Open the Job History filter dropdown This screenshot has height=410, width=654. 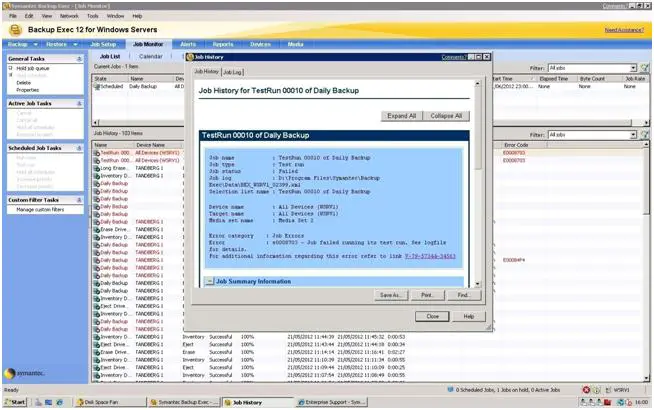pos(631,134)
